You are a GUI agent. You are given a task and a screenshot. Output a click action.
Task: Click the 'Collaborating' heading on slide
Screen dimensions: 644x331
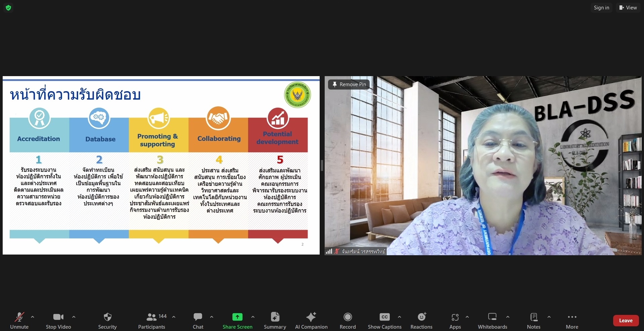219,139
